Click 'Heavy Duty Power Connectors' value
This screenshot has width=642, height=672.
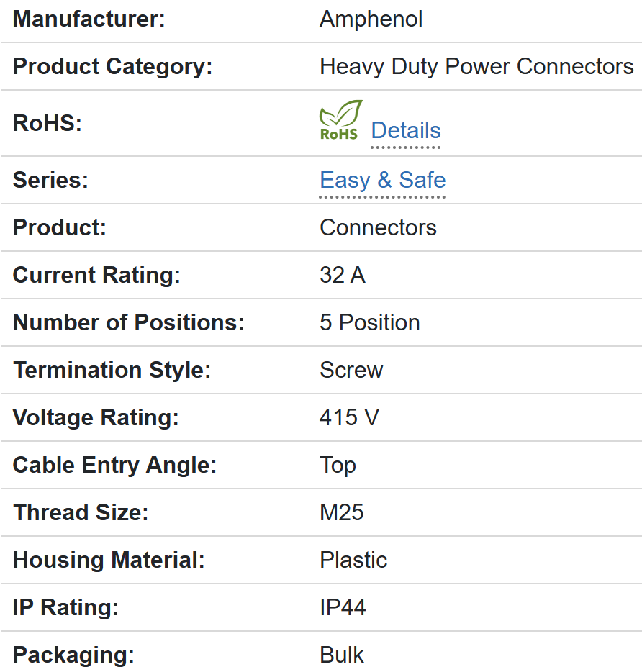tap(476, 67)
